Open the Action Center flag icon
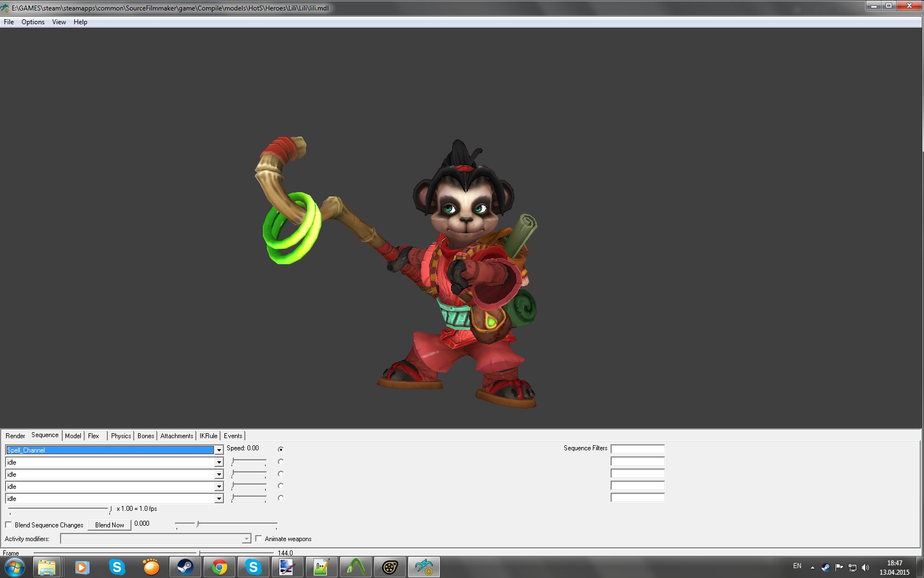This screenshot has width=924, height=578. click(839, 568)
